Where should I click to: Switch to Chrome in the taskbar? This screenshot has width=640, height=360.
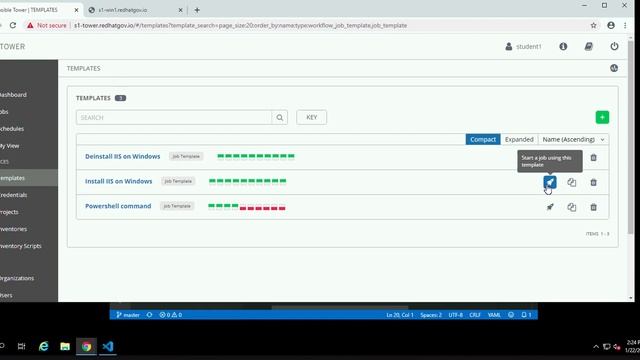tap(86, 347)
